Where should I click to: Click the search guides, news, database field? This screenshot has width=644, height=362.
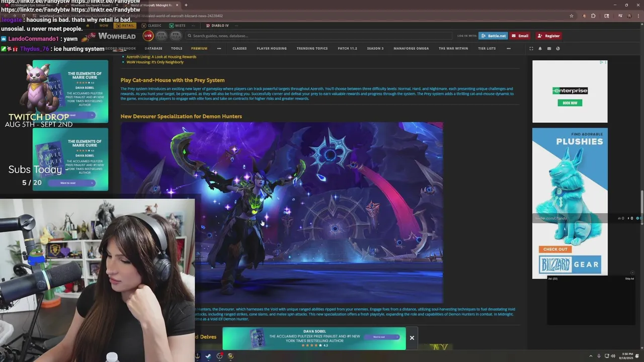coord(319,36)
